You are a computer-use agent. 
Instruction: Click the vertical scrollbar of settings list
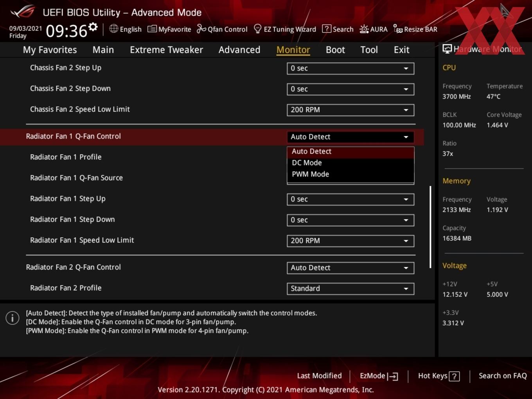(430, 227)
